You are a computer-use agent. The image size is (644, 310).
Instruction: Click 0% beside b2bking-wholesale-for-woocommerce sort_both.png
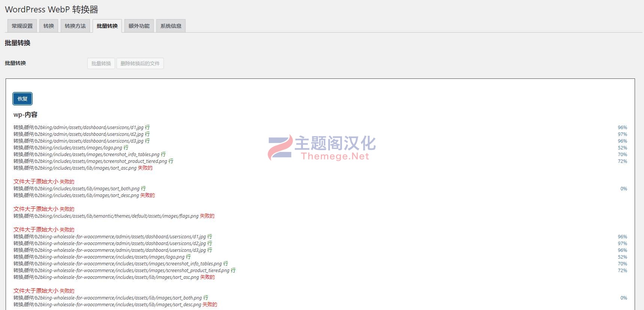(624, 298)
